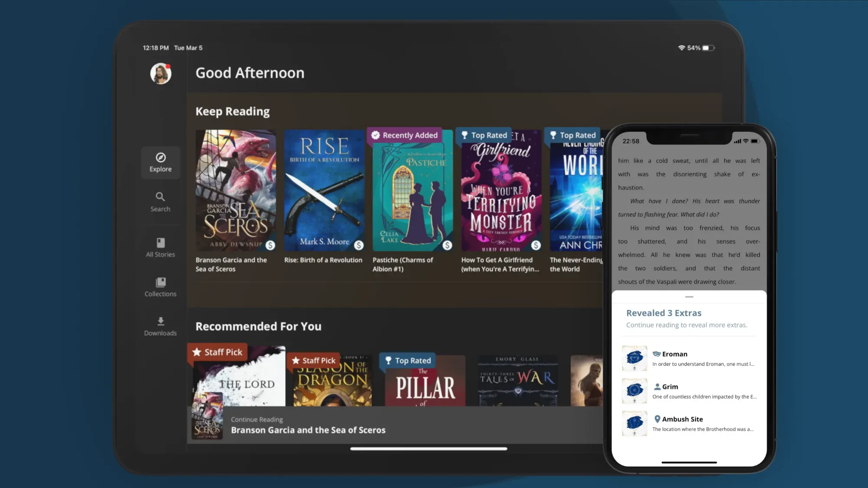
Task: Open the Collections icon in sidebar
Action: [161, 282]
